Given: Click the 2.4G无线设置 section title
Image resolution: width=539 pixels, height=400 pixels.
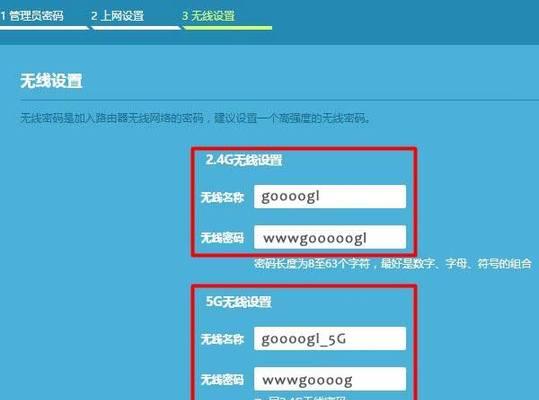Looking at the screenshot, I should point(244,160).
